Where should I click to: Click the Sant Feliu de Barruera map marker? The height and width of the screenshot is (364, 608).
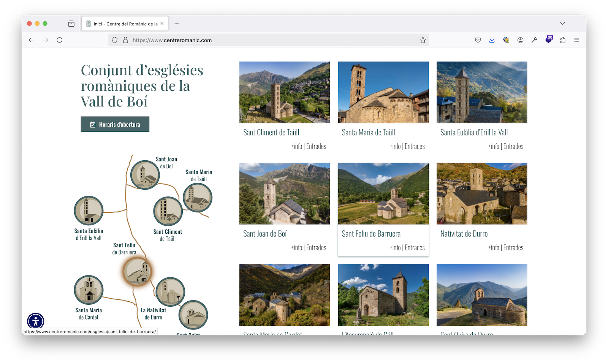click(x=137, y=271)
